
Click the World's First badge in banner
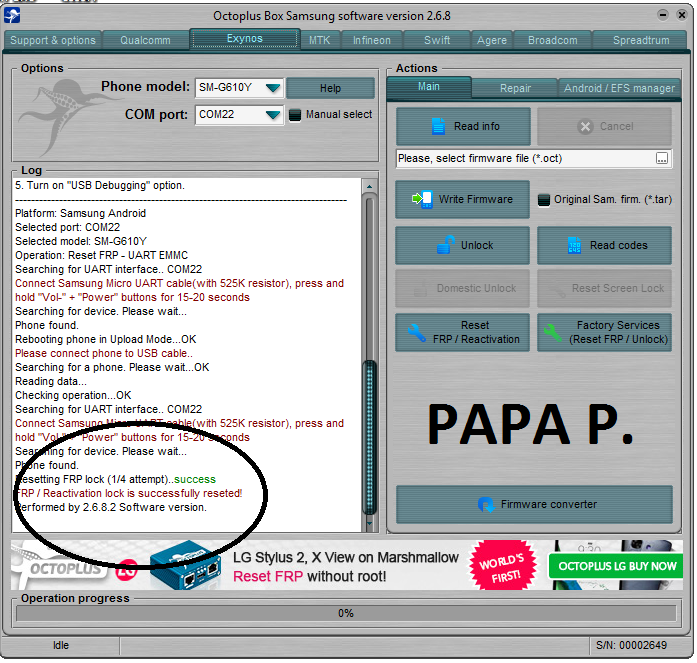(x=503, y=566)
